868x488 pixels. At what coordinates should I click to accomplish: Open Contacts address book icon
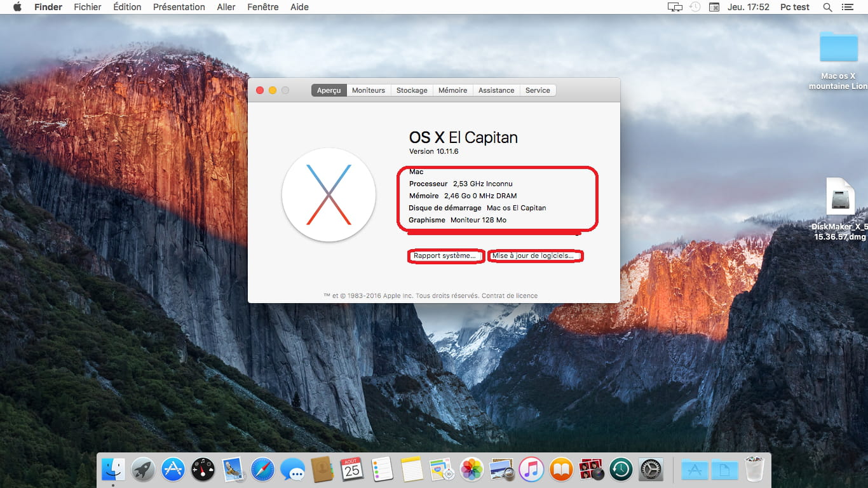point(322,470)
